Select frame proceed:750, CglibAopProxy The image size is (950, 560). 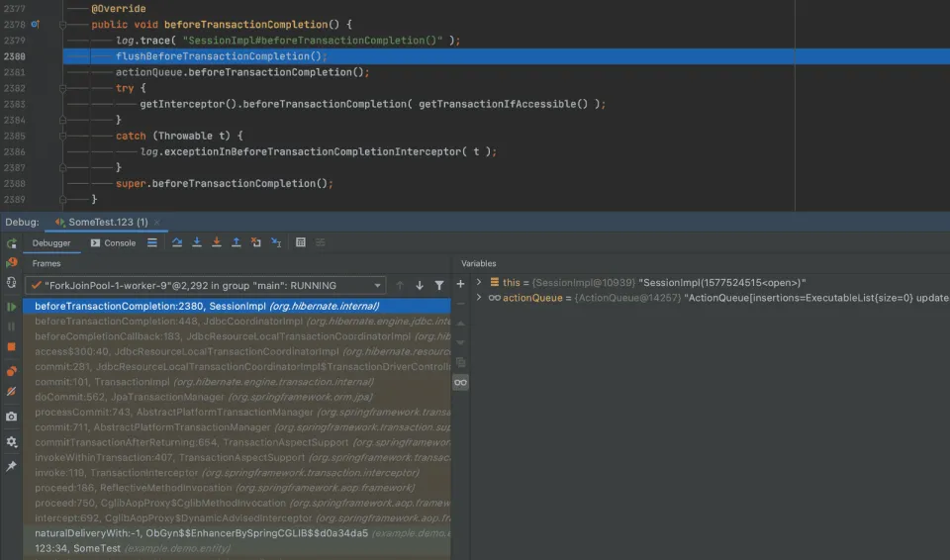[237, 503]
